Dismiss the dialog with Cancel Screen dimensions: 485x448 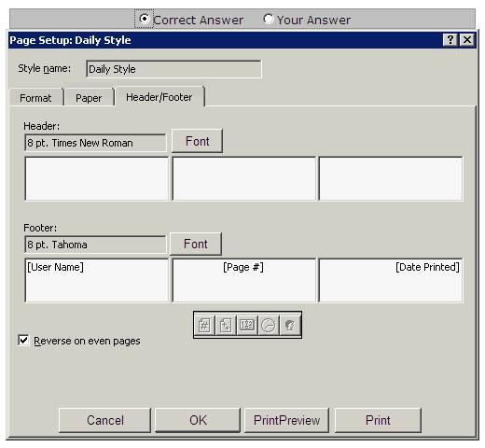point(104,420)
